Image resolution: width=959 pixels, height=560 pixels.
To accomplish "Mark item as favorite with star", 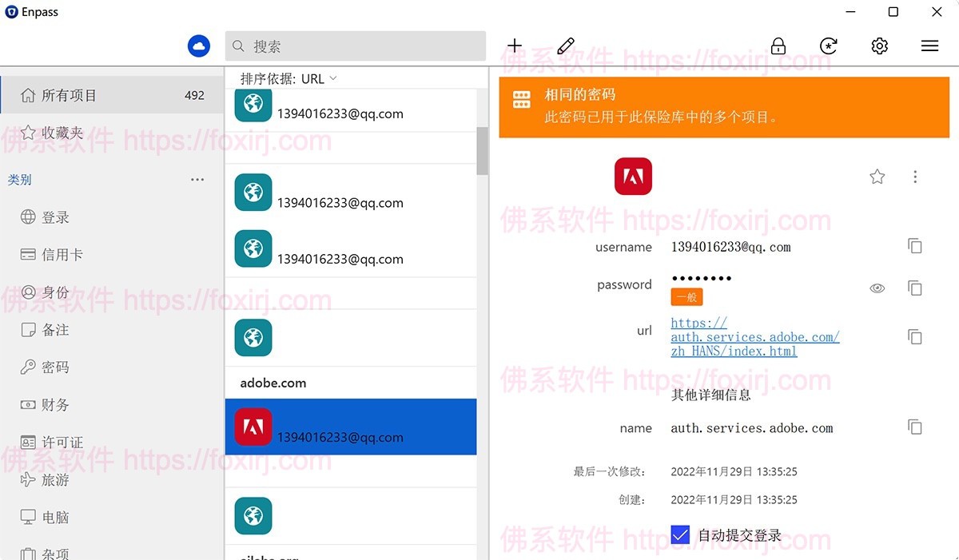I will point(877,177).
